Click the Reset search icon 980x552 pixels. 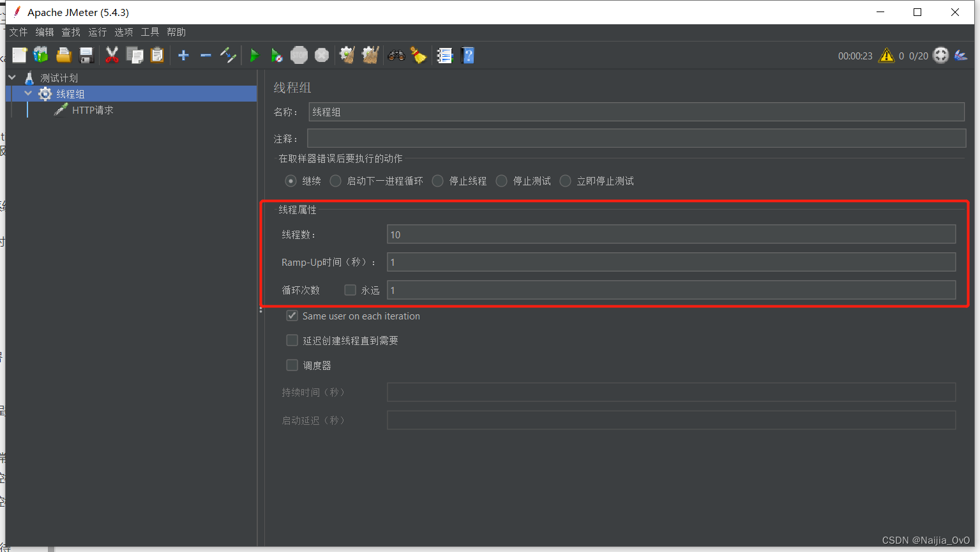pyautogui.click(x=418, y=56)
